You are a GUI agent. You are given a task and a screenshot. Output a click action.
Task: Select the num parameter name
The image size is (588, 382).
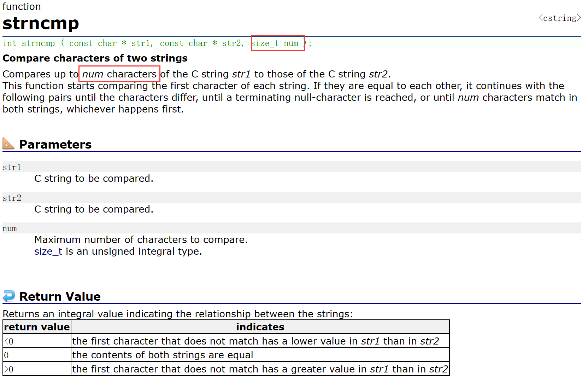[x=10, y=228]
